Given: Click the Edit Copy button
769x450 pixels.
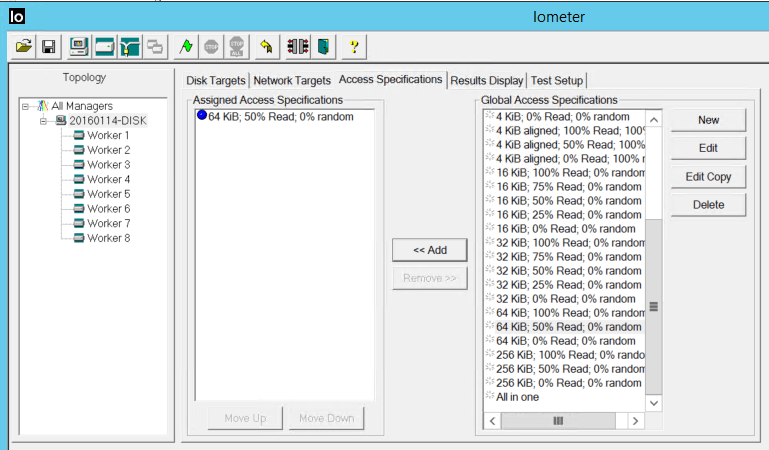Looking at the screenshot, I should pyautogui.click(x=708, y=177).
